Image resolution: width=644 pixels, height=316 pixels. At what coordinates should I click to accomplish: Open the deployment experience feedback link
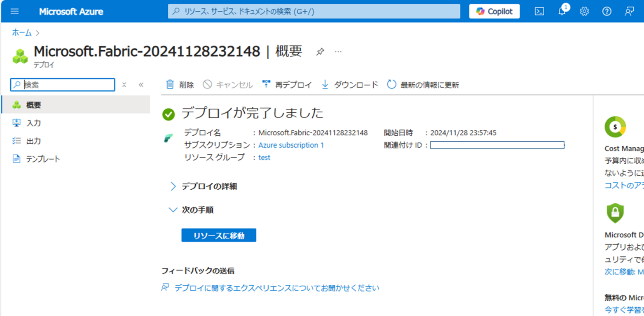click(277, 288)
